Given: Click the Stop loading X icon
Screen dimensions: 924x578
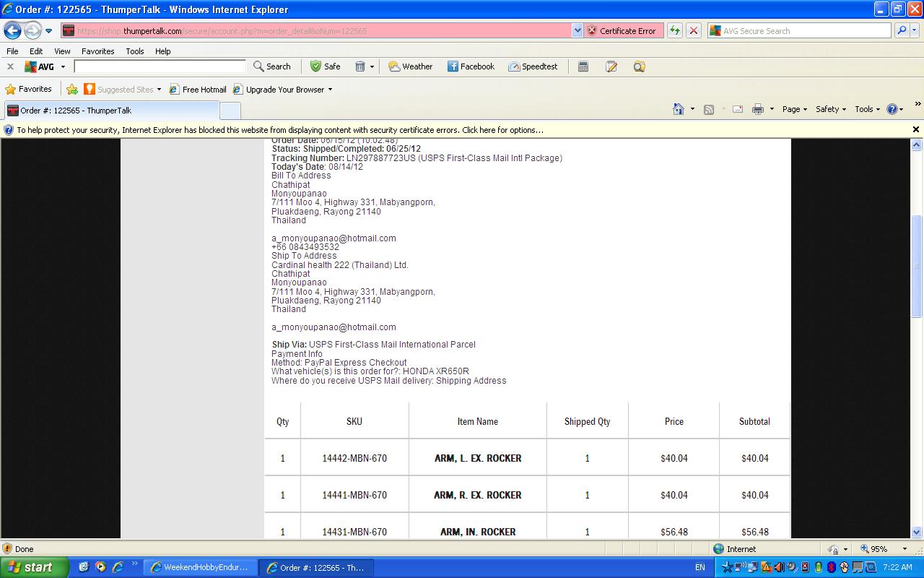Looking at the screenshot, I should pos(694,30).
